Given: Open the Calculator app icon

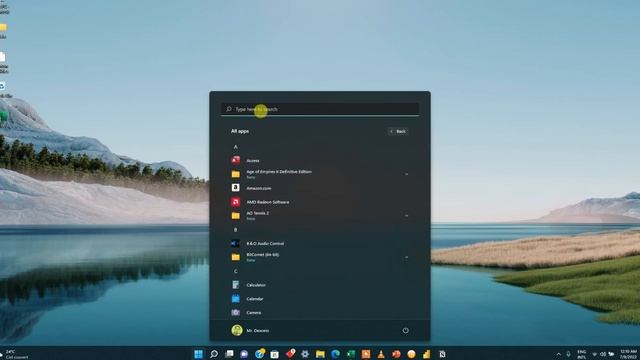Looking at the screenshot, I should pyautogui.click(x=236, y=285).
